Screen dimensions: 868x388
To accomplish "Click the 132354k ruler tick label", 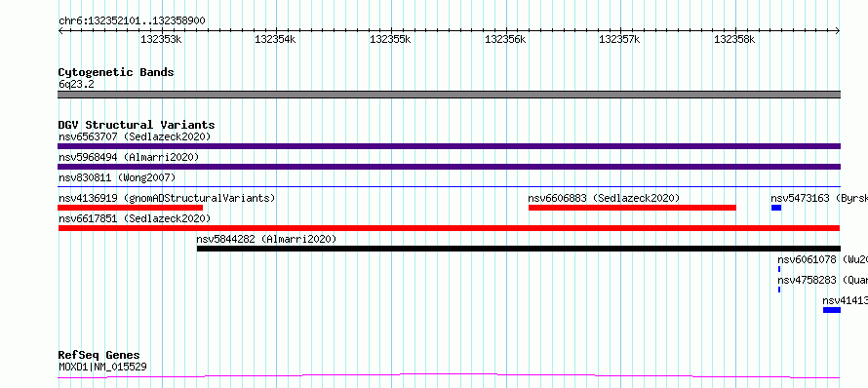I will point(275,39).
